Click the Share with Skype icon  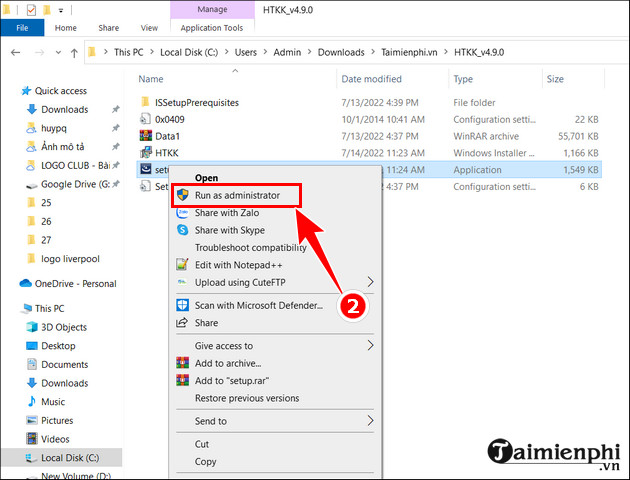click(183, 229)
